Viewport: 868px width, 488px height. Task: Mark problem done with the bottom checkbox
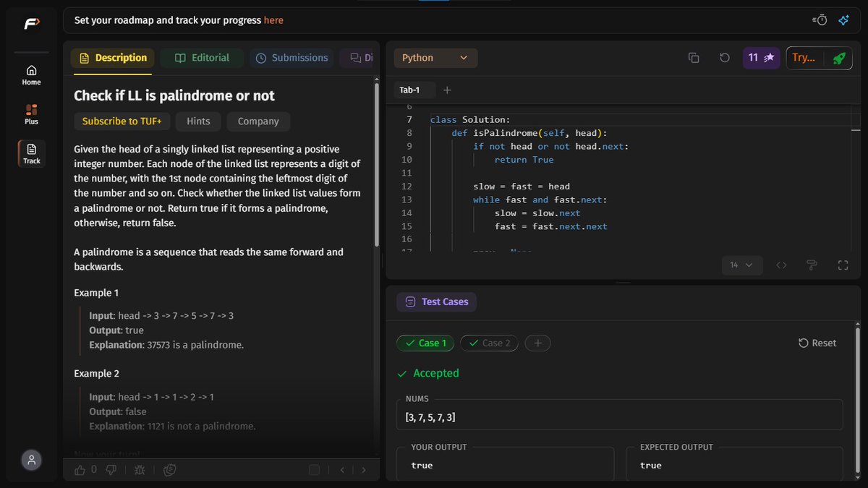pyautogui.click(x=314, y=470)
